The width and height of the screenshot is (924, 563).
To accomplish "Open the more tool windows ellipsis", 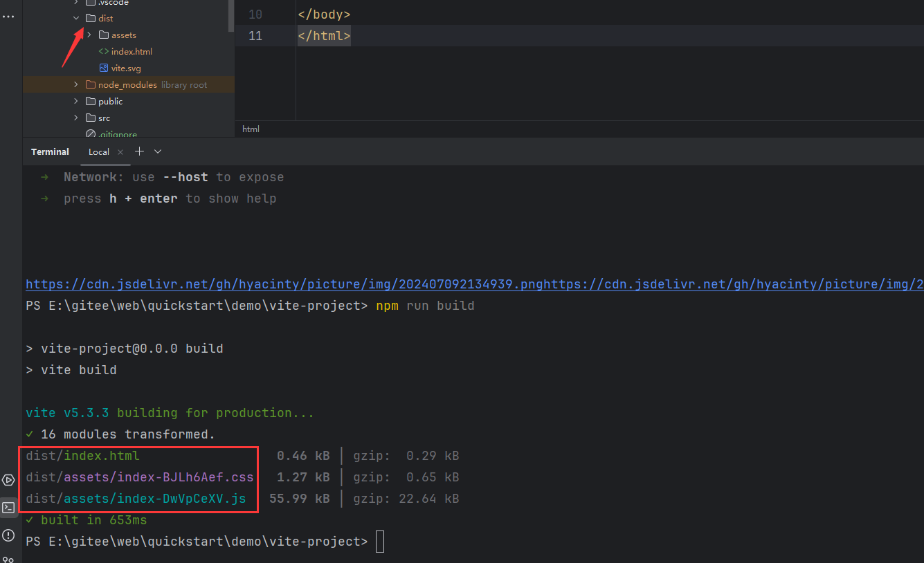I will point(8,16).
